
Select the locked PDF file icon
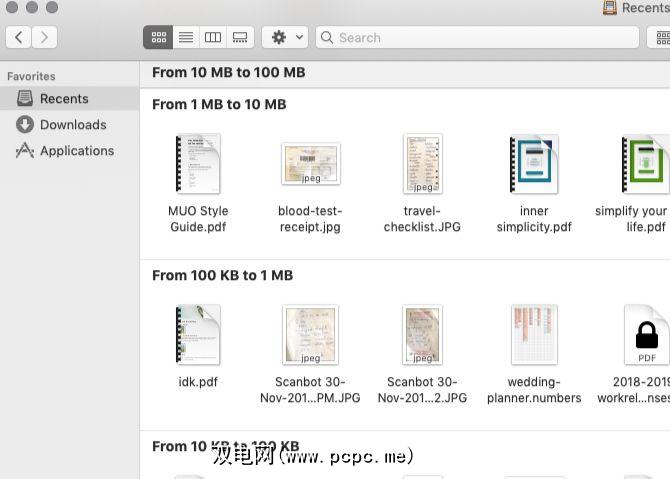[x=646, y=335]
